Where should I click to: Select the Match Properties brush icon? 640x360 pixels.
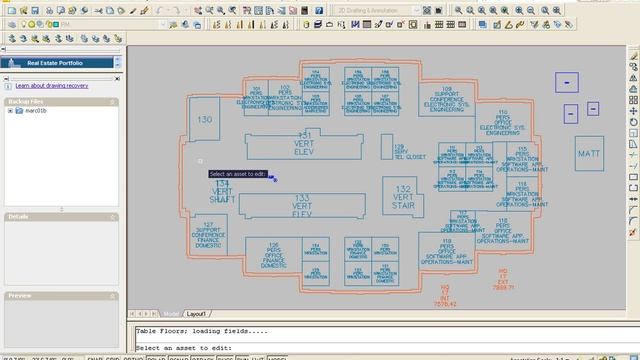tap(133, 10)
